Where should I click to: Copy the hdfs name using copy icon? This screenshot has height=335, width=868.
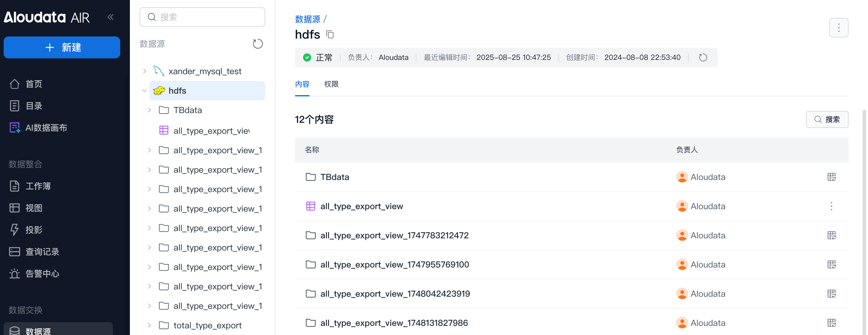(330, 34)
